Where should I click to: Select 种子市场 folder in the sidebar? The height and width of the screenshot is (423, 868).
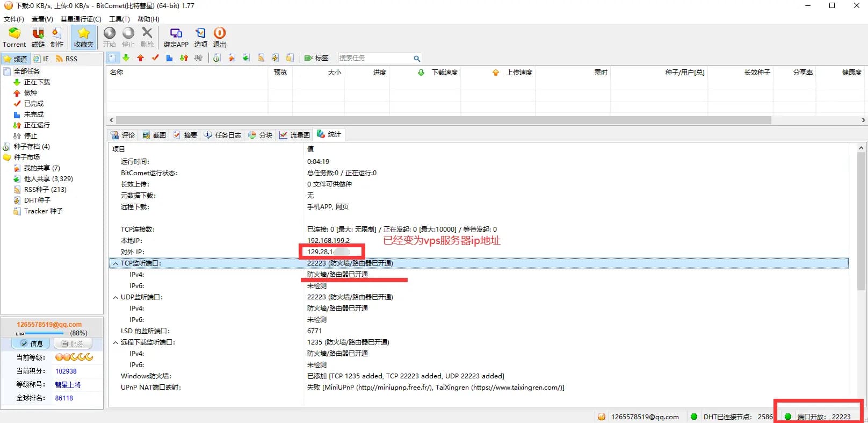(27, 157)
